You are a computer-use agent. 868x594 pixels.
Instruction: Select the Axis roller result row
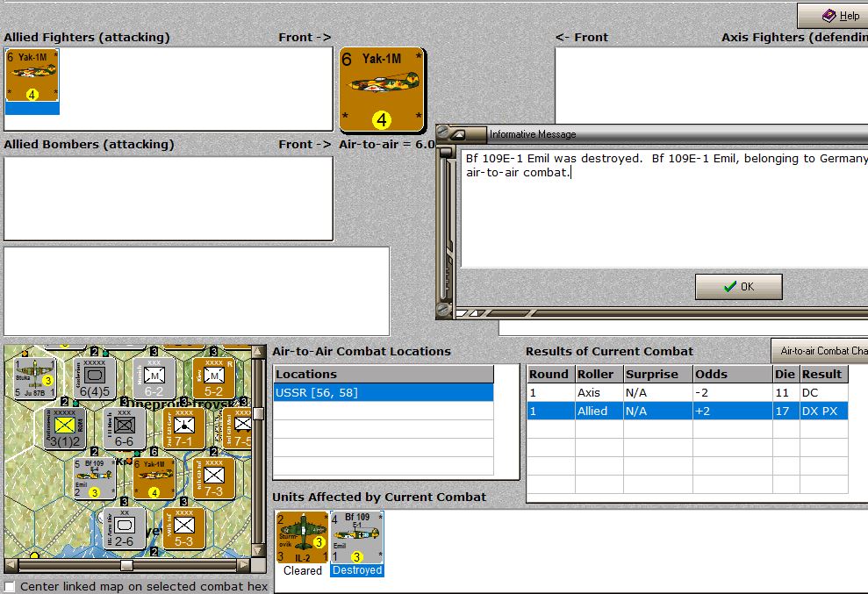pos(687,392)
